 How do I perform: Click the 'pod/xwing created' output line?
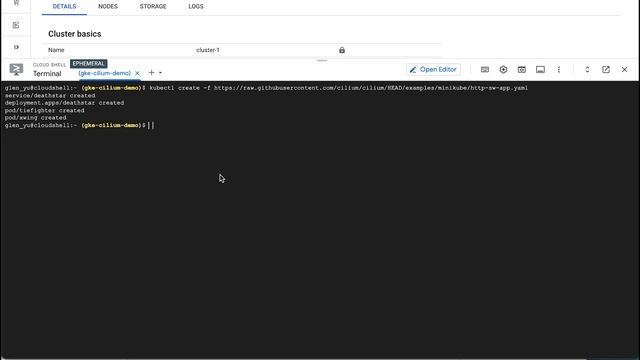[36, 118]
